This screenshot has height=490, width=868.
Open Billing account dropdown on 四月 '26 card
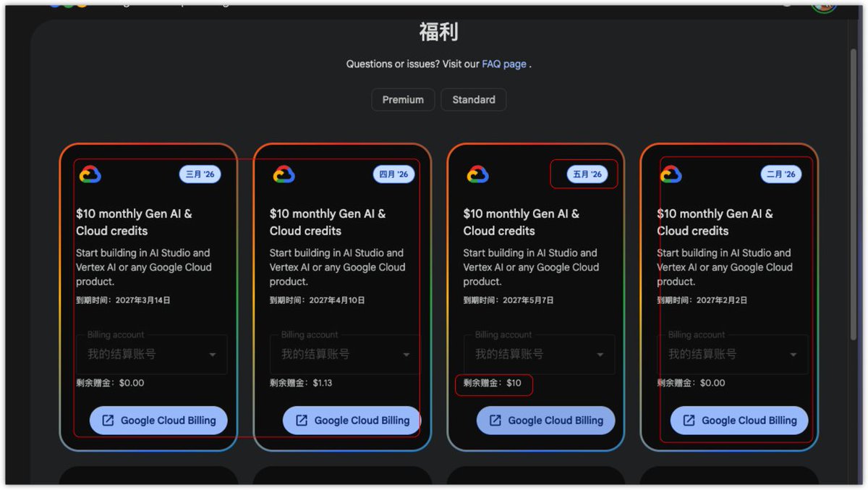[346, 354]
